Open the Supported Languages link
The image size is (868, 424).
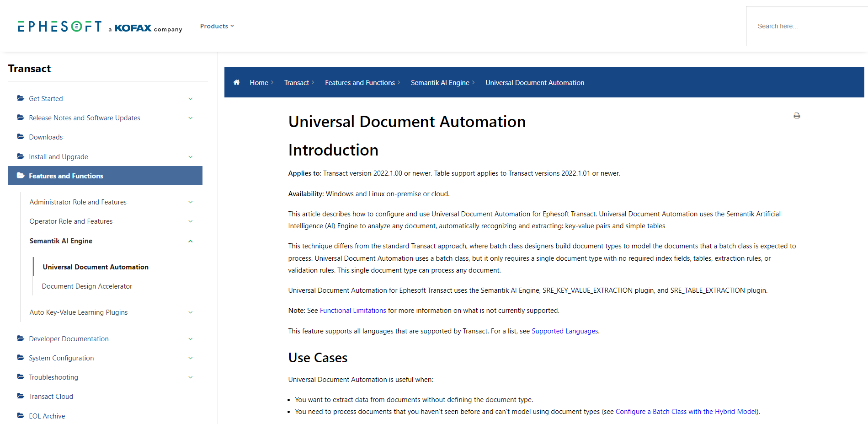[564, 331]
